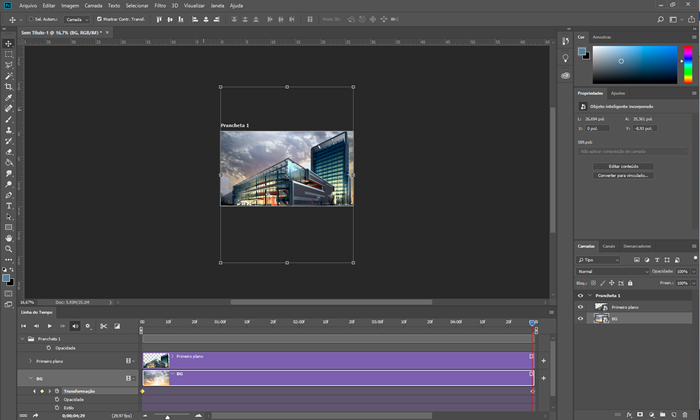Click the rainbow hue slider strip
The width and height of the screenshot is (700, 420).
click(688, 65)
